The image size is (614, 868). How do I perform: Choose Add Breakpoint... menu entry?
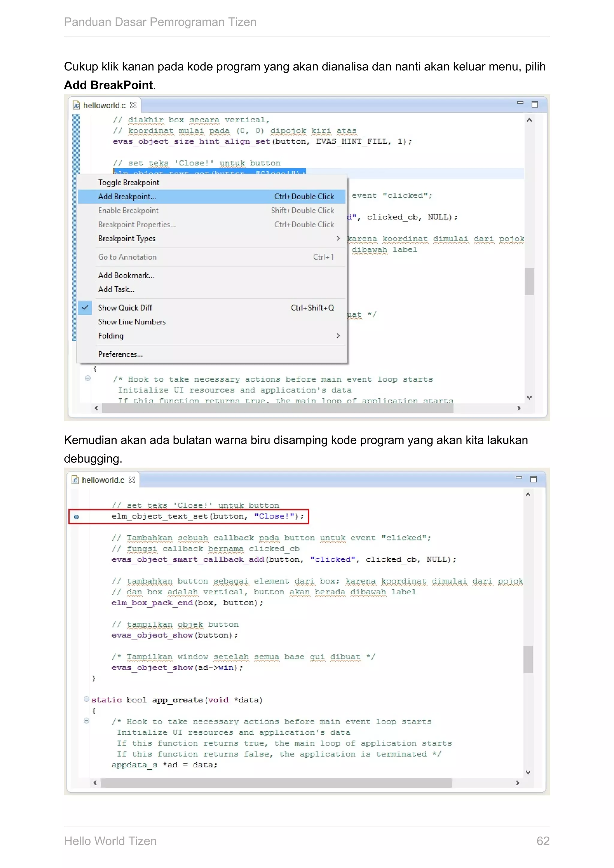pyautogui.click(x=211, y=197)
